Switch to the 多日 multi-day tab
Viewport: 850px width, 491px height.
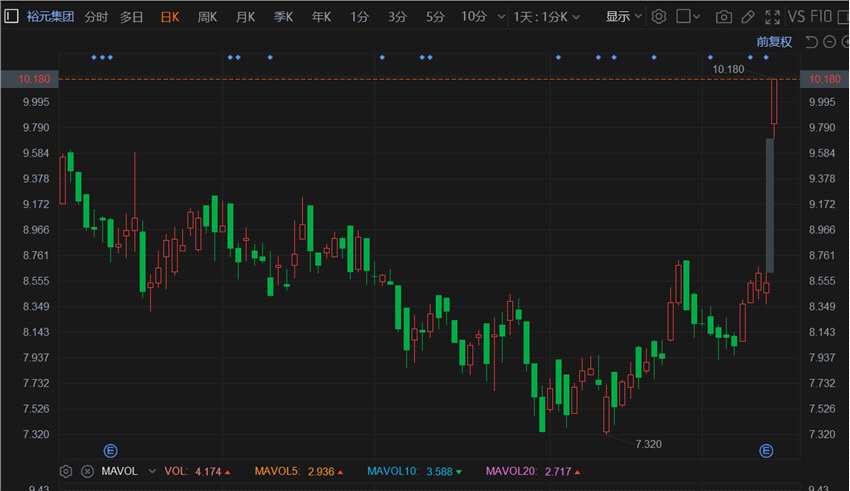132,17
